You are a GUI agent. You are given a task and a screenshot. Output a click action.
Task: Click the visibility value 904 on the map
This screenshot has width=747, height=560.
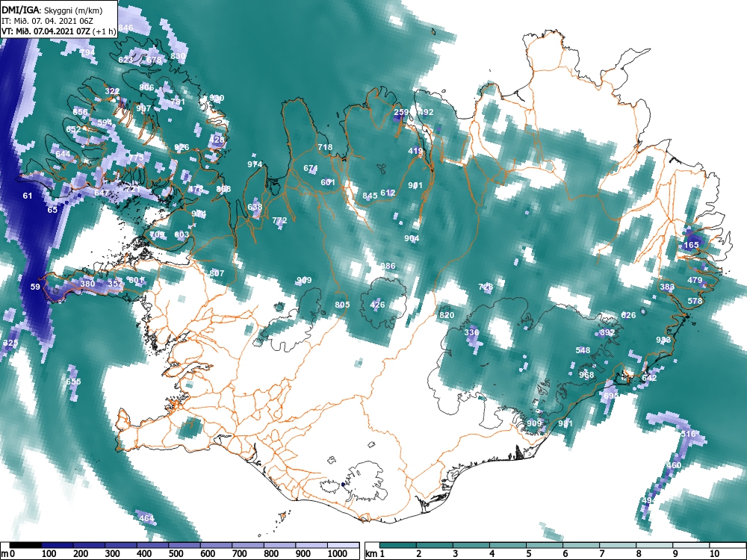tap(412, 238)
